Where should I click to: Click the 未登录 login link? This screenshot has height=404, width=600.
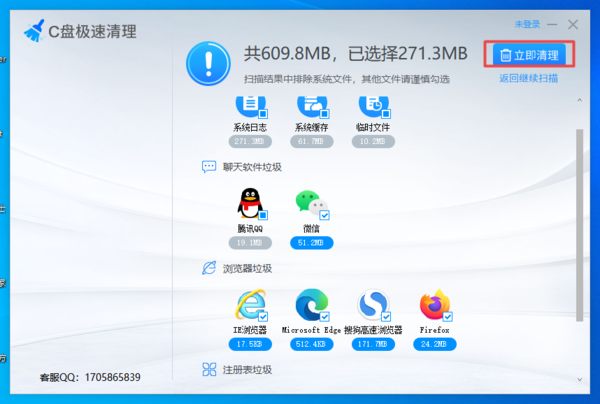click(x=527, y=24)
